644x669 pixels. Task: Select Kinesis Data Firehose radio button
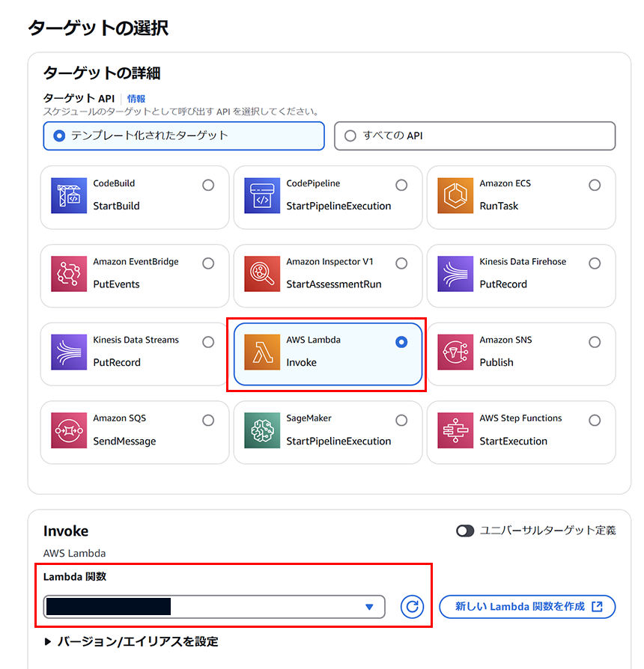click(x=595, y=263)
